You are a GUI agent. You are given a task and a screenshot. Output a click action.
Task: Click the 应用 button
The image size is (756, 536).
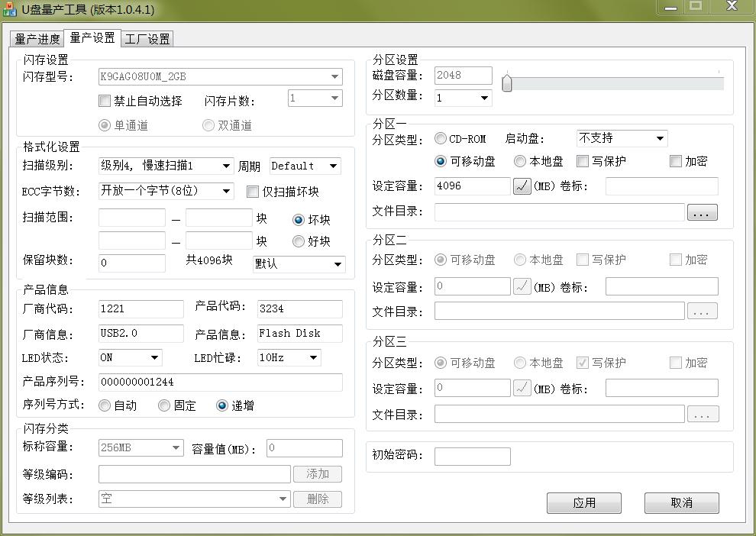[x=584, y=502]
